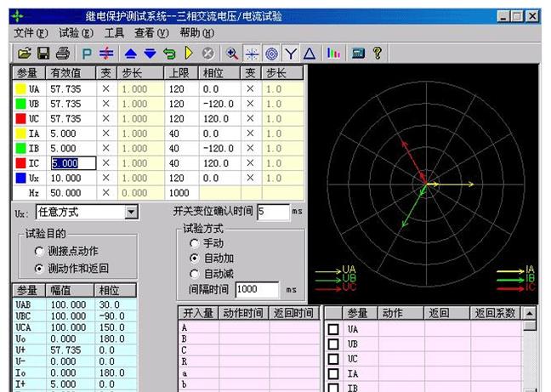Open the 文件(F) menu
This screenshot has height=392, width=551.
pyautogui.click(x=31, y=33)
